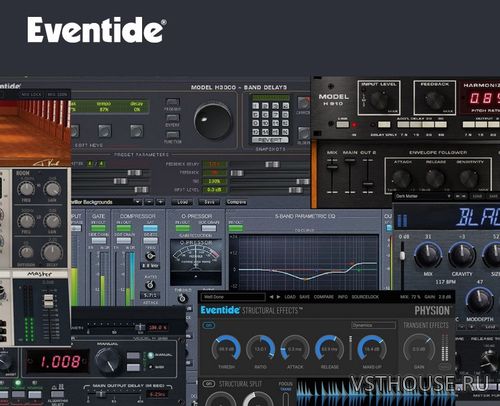Click the 5-band parametric EQ curve graph

point(308,262)
